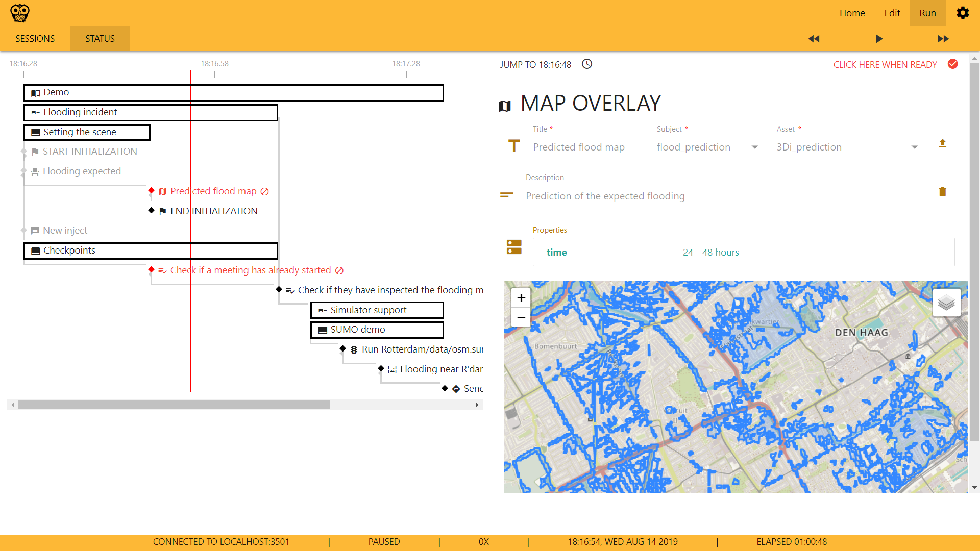Select the SESSIONS tab

34,38
